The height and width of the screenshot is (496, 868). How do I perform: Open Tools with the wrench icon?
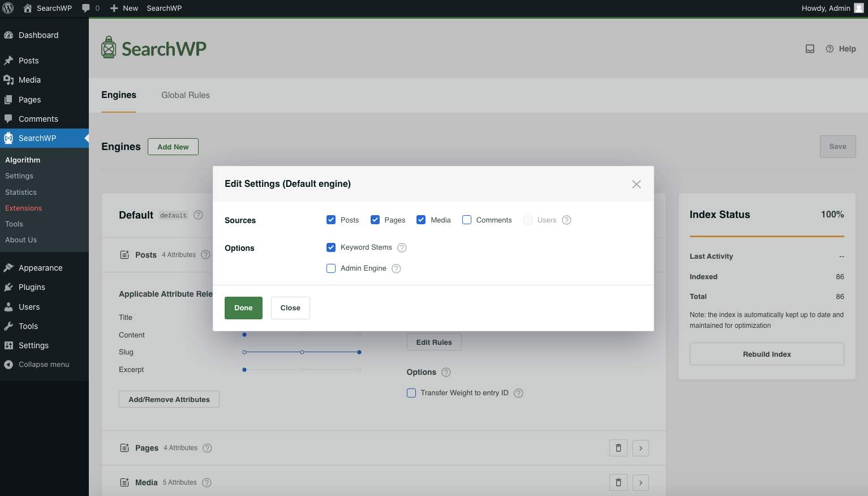point(44,326)
